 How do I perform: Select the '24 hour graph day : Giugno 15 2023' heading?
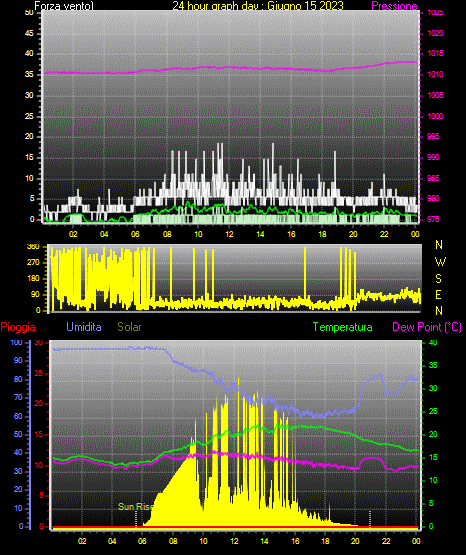(x=258, y=6)
